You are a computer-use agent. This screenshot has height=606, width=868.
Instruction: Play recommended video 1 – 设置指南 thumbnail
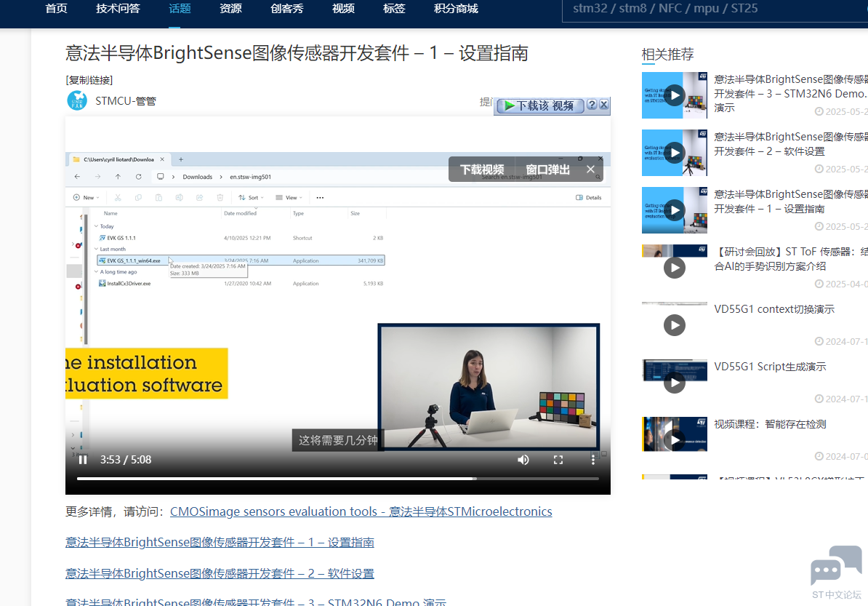(674, 210)
